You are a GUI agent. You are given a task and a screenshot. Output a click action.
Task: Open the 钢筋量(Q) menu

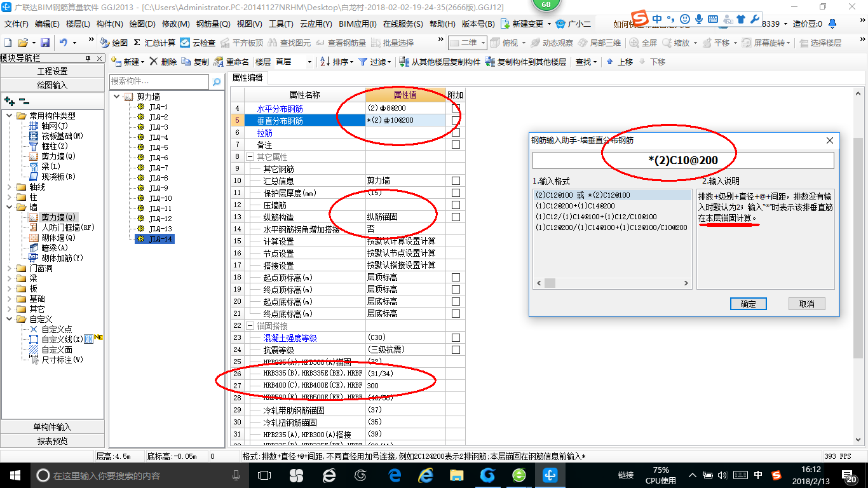coord(213,24)
